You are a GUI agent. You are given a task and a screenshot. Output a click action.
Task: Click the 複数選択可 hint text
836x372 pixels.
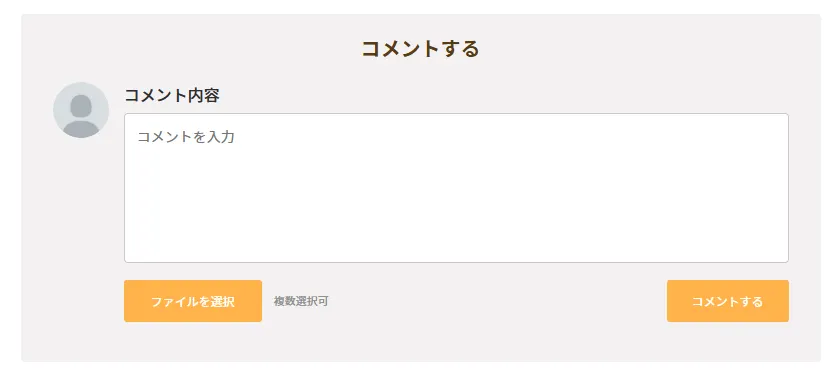point(301,302)
